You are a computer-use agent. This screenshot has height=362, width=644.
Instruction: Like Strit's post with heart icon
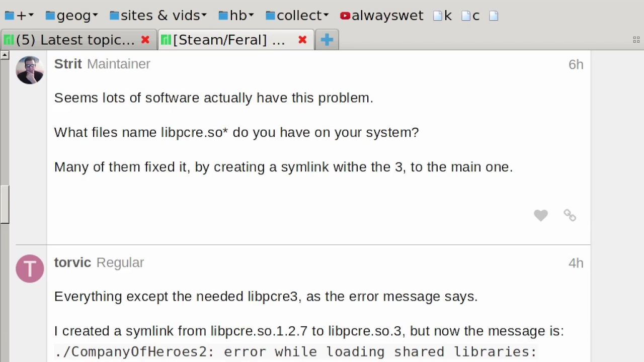pyautogui.click(x=541, y=215)
